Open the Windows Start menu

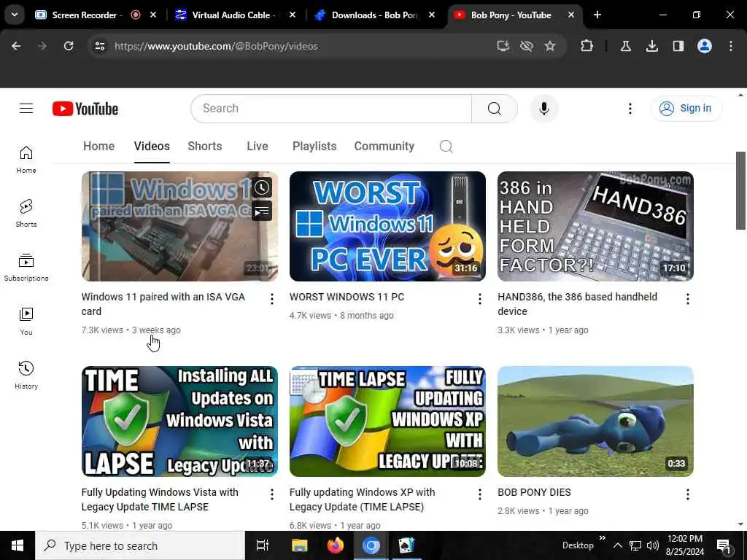point(18,545)
